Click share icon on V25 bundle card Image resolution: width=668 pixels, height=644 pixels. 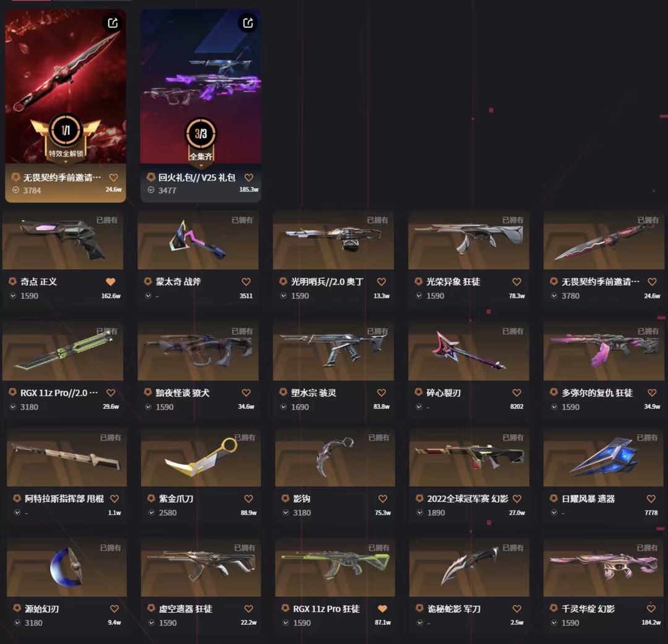click(x=248, y=23)
